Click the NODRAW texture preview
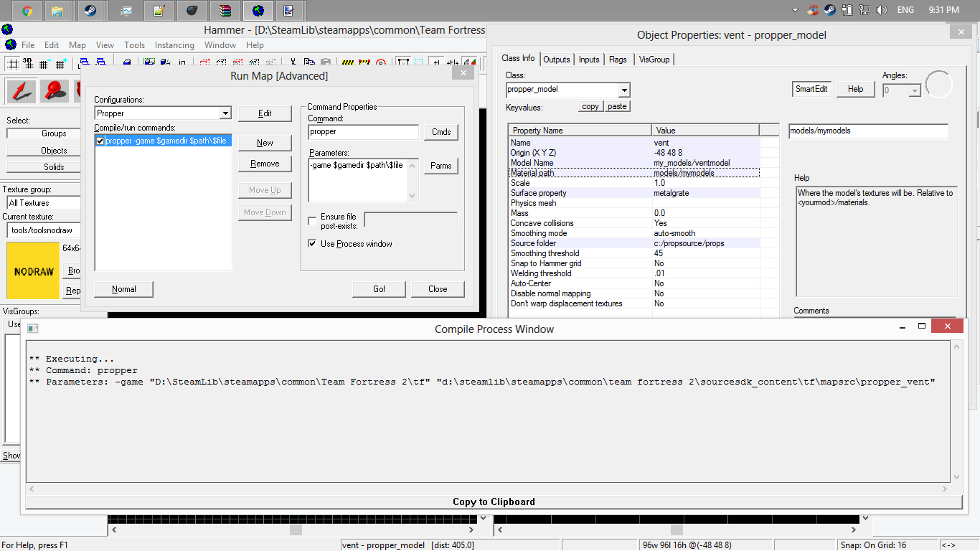Screen dimensions: 980x551 point(33,271)
